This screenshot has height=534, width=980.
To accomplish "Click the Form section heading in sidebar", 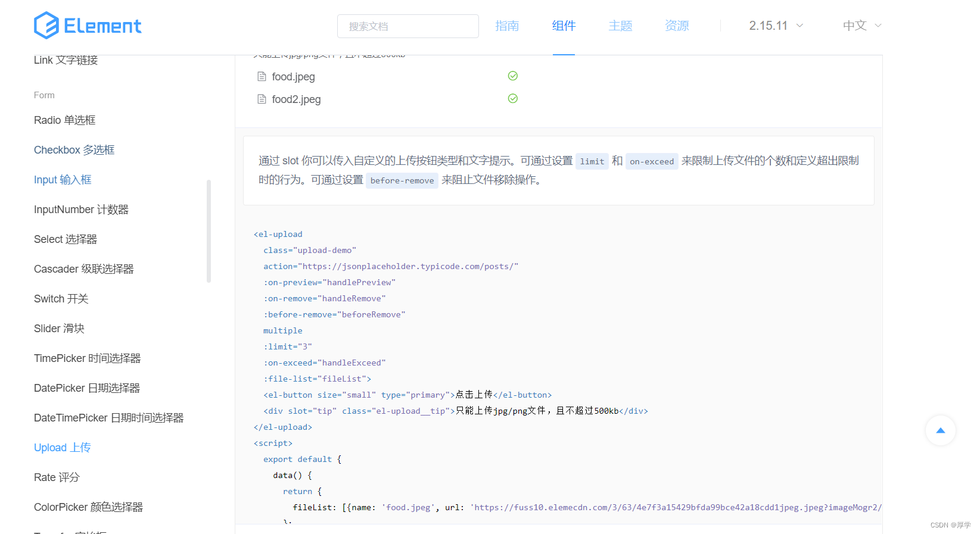I will pos(44,95).
